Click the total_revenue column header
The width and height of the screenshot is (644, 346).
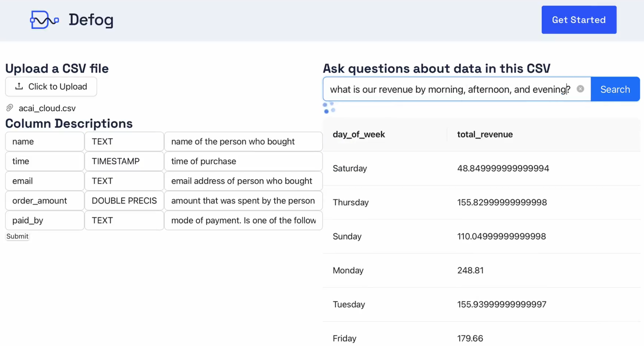pyautogui.click(x=485, y=134)
